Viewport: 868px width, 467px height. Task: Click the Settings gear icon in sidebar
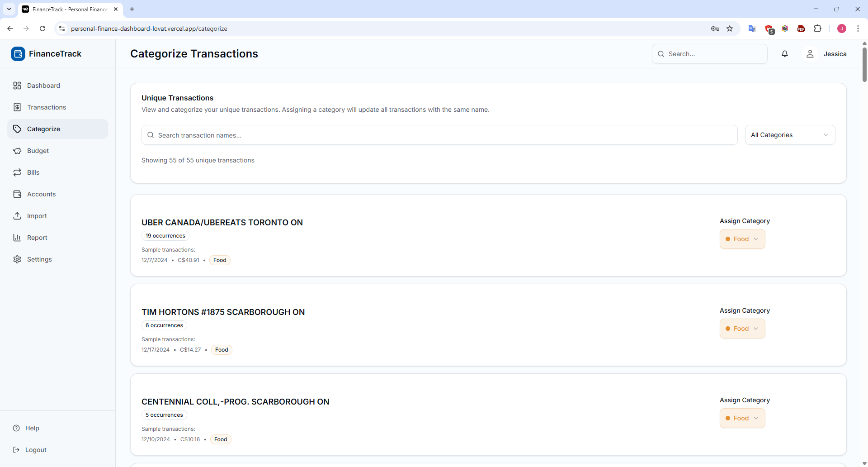[x=17, y=259]
